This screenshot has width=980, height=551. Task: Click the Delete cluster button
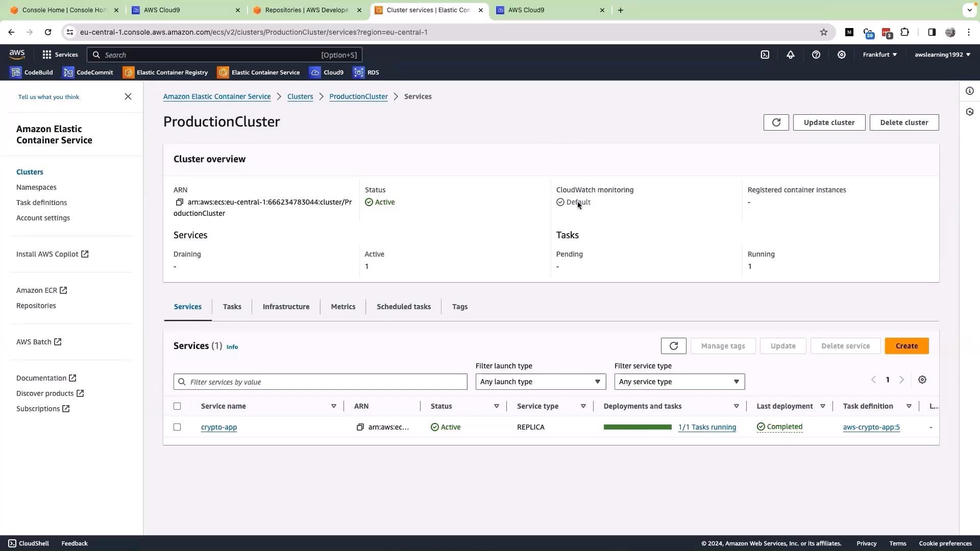click(x=904, y=122)
